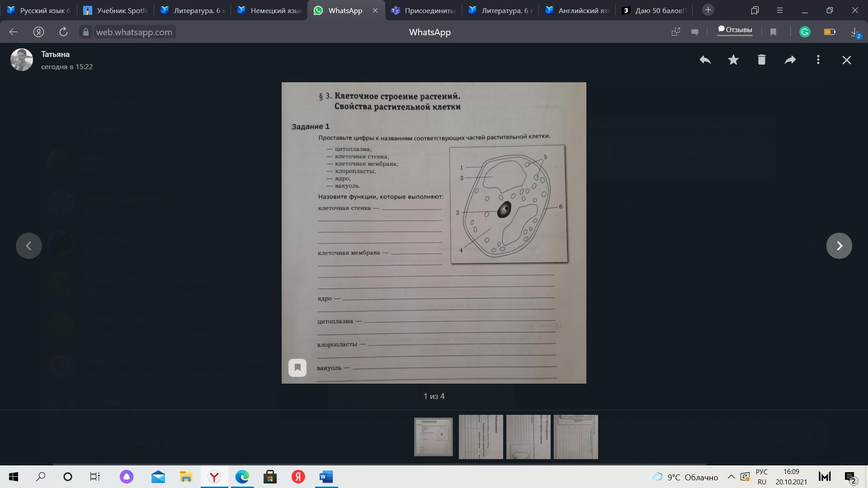Switch to Учебник Spotlight browser tab
The width and height of the screenshot is (868, 488).
(115, 10)
